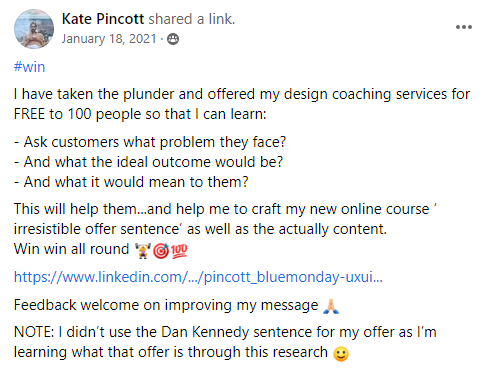489x370 pixels.
Task: Click the praying hands emoji
Action: click(331, 306)
